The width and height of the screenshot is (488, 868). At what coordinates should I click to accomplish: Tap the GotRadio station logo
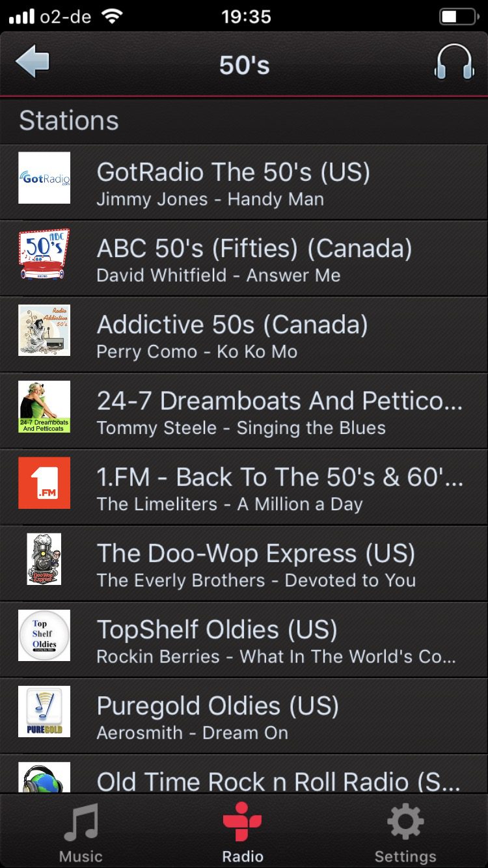[x=44, y=178]
